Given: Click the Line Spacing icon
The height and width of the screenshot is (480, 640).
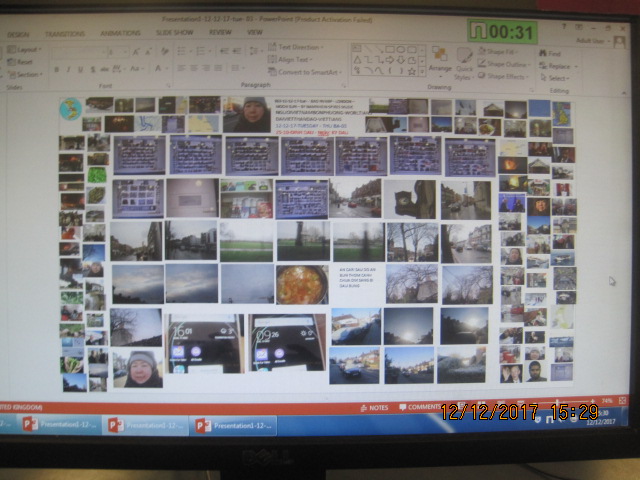Looking at the screenshot, I should click(x=255, y=51).
